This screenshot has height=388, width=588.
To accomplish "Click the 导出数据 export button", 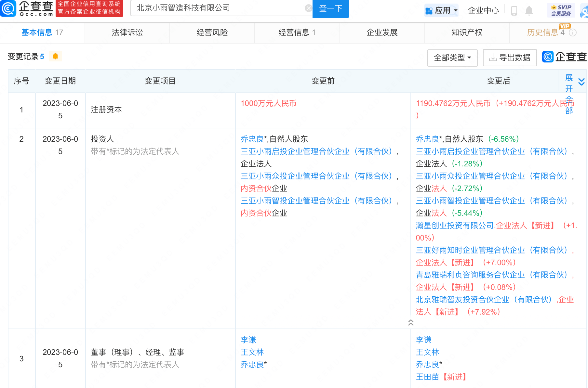I will (x=510, y=58).
